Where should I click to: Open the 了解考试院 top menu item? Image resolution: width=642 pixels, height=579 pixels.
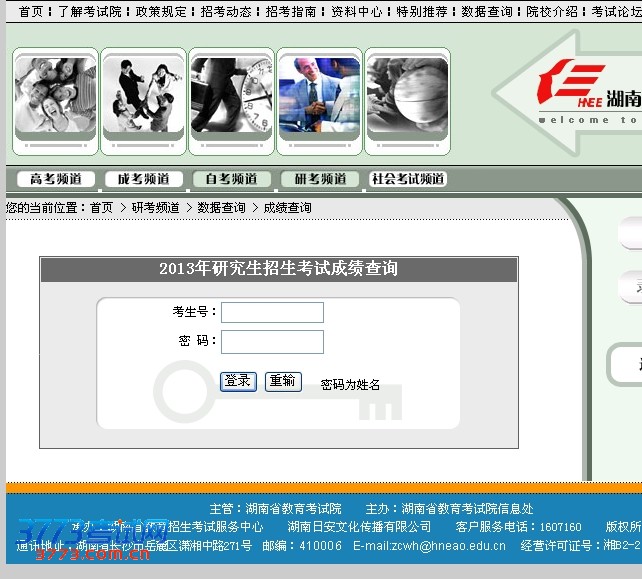89,12
